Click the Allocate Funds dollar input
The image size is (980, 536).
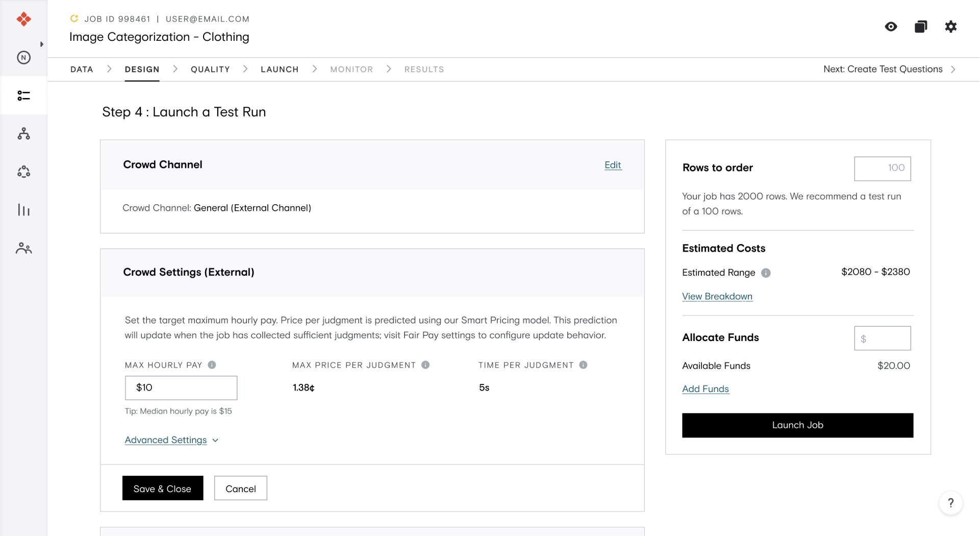tap(883, 338)
